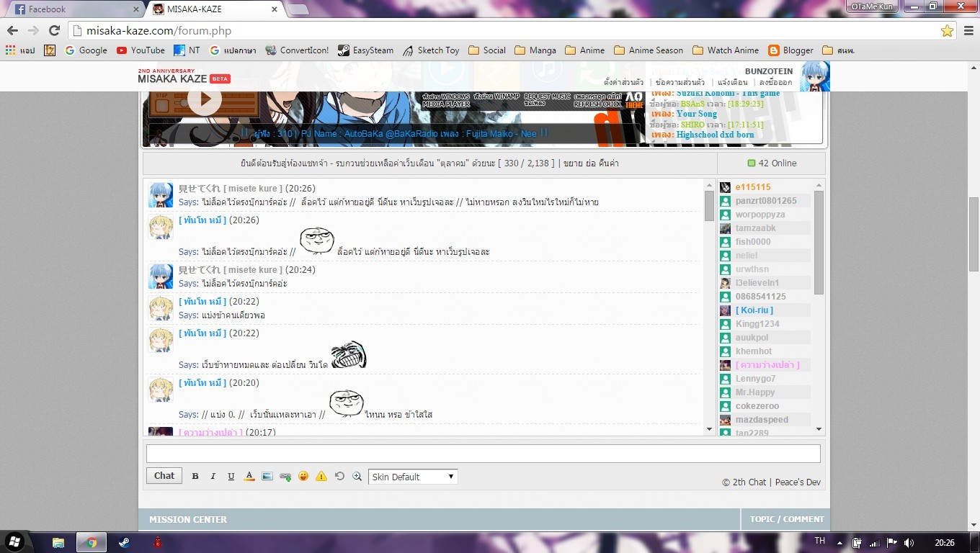This screenshot has height=553, width=980.
Task: Expand the Social bookmarks folder
Action: point(487,50)
